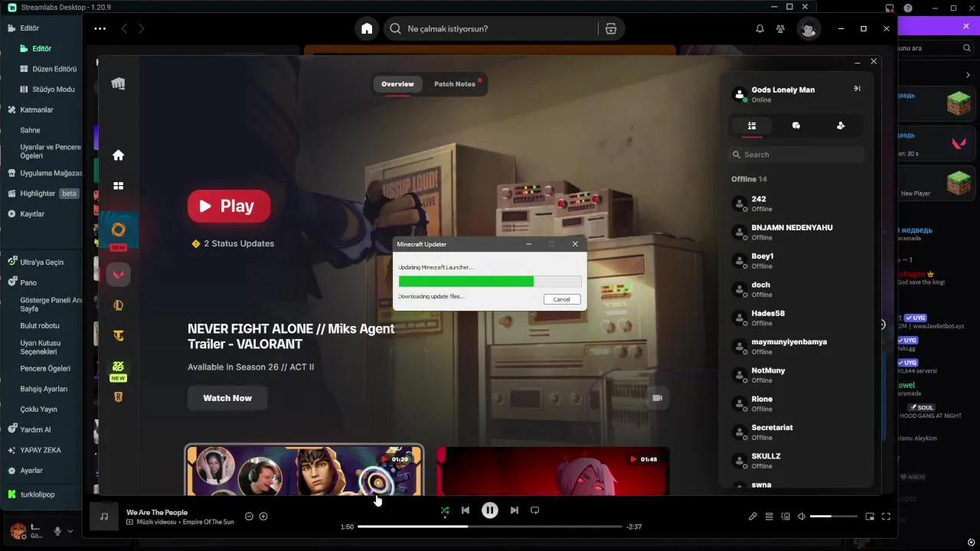This screenshot has width=980, height=551.
Task: Select friends list tab in social panel
Action: pyautogui.click(x=752, y=126)
